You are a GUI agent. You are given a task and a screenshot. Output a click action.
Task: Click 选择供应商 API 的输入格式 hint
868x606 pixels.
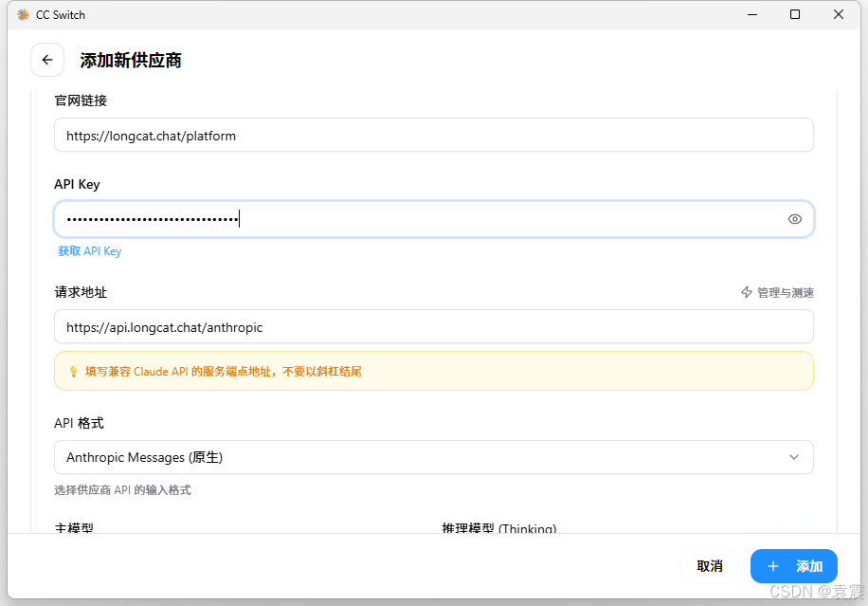(x=122, y=490)
